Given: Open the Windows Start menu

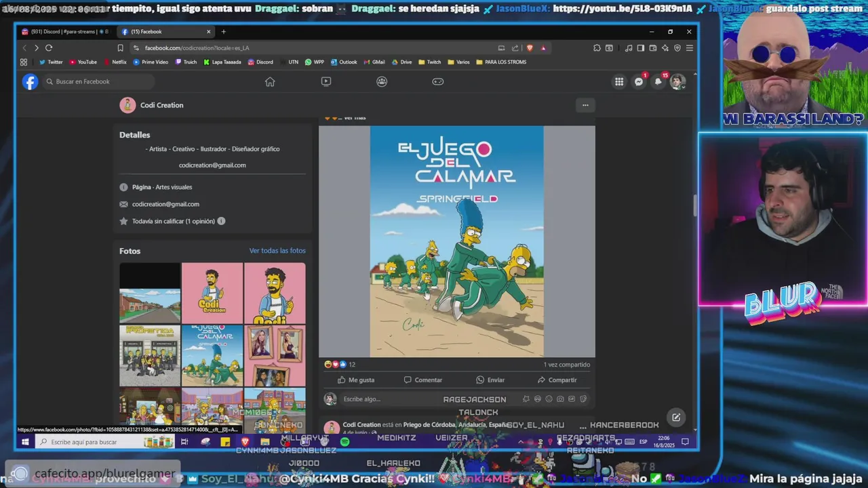Looking at the screenshot, I should tap(25, 442).
